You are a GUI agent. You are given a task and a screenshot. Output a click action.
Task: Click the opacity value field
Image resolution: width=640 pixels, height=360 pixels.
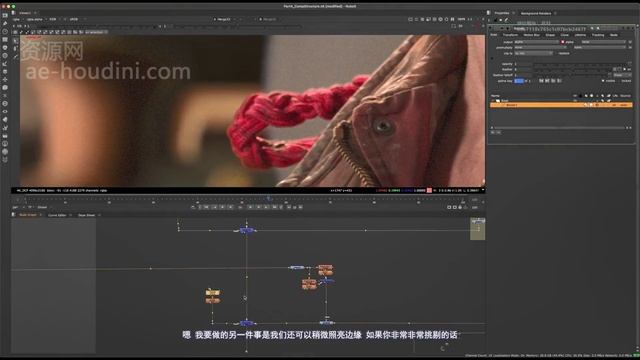click(523, 64)
